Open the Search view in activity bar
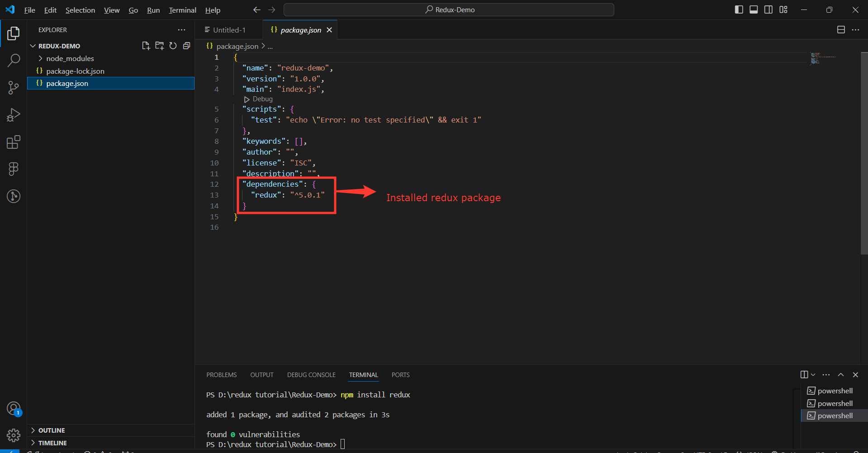Viewport: 868px width, 453px height. (14, 60)
